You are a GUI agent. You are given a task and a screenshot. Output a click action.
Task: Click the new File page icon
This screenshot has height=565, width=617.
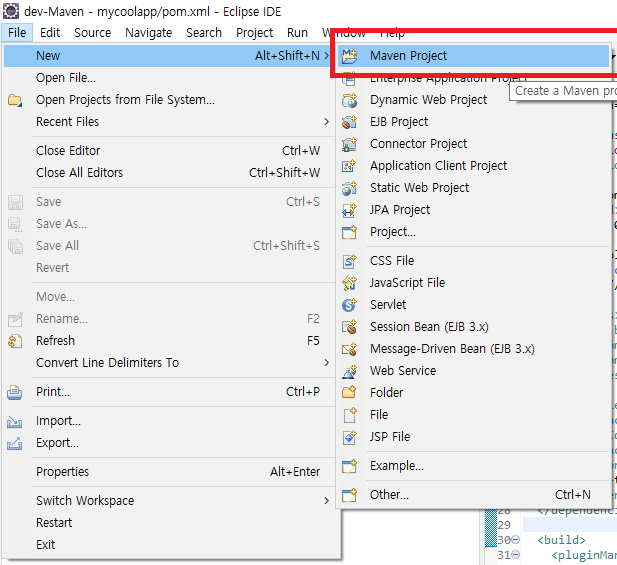(349, 415)
